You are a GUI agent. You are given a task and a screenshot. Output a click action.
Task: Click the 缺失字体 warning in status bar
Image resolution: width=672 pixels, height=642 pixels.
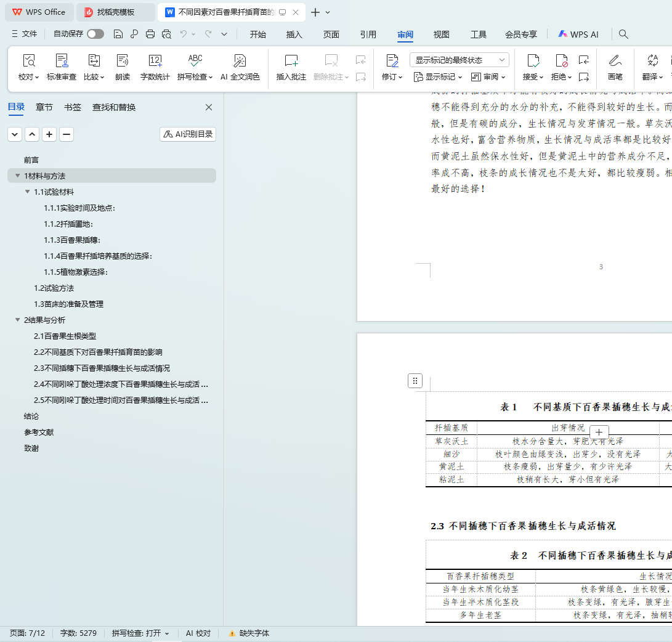coord(249,633)
